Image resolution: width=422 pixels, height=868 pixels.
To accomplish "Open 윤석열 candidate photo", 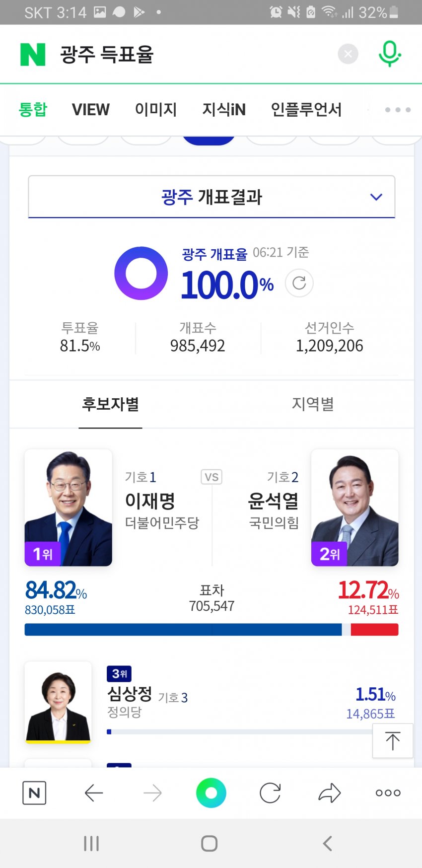I will pos(354,507).
